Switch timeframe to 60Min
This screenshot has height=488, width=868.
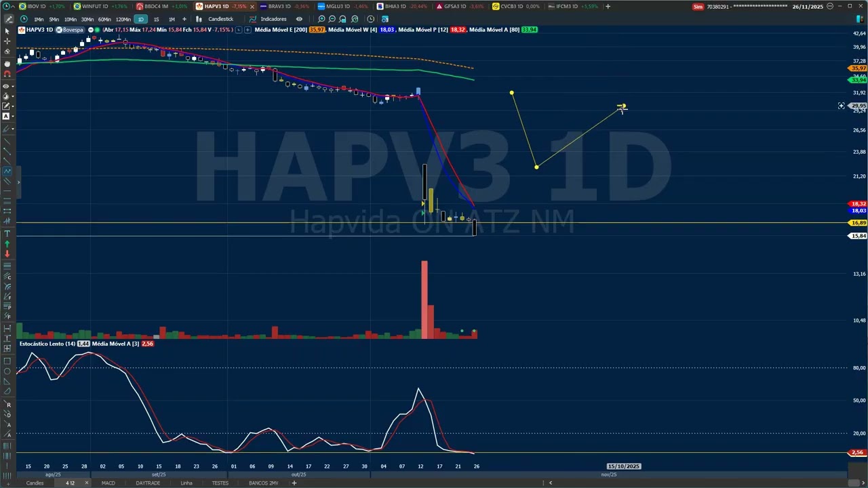click(x=104, y=19)
